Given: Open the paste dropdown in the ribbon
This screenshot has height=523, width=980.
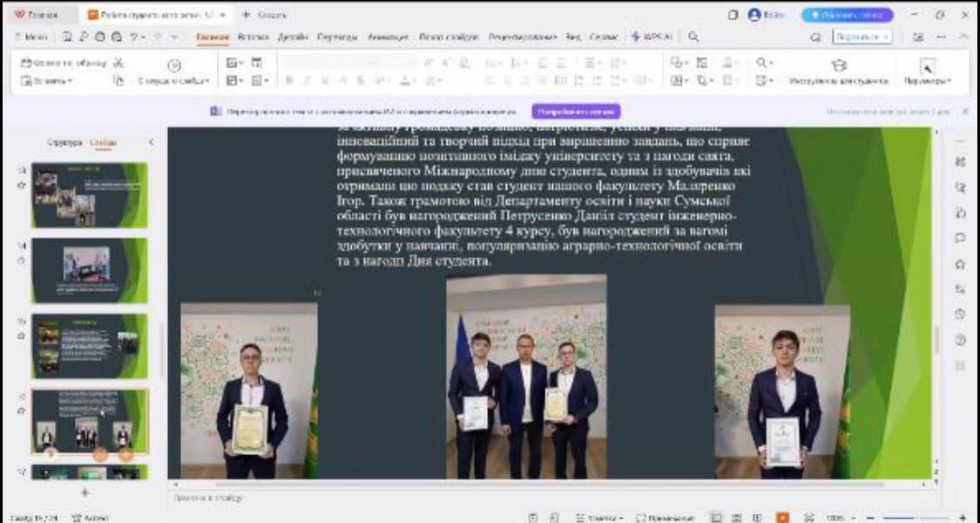Looking at the screenshot, I should coord(48,81).
